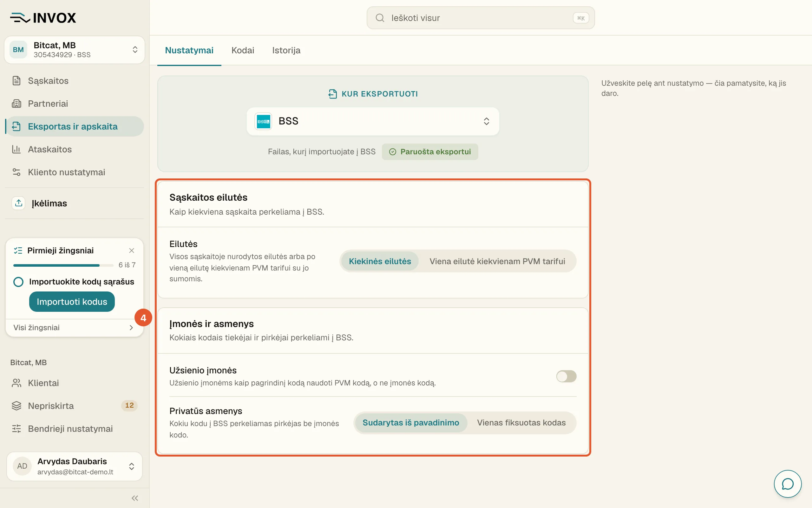812x508 pixels.
Task: Open Eksportas ir apskaita menu item
Action: pyautogui.click(x=75, y=126)
